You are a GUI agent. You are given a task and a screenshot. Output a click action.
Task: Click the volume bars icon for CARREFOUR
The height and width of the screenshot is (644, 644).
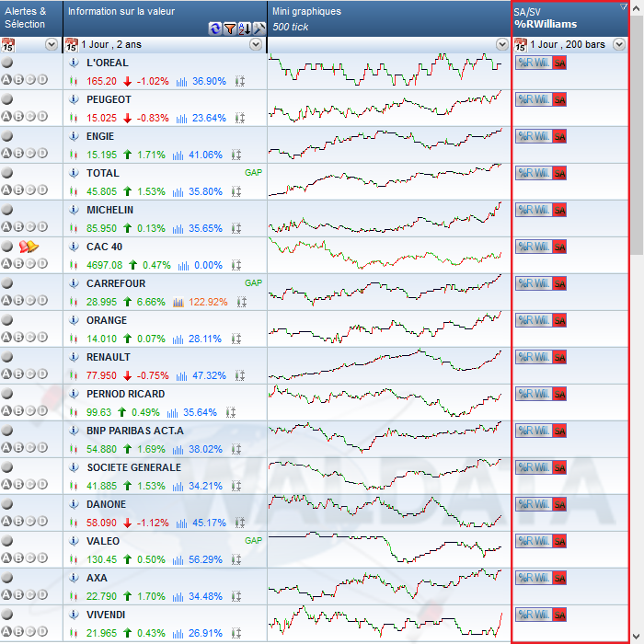(x=178, y=303)
